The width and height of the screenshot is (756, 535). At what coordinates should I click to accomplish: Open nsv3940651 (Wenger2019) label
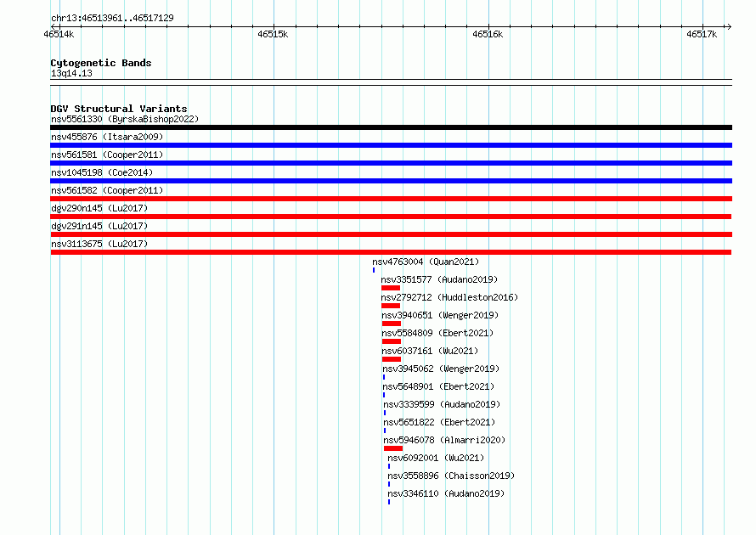pyautogui.click(x=440, y=315)
